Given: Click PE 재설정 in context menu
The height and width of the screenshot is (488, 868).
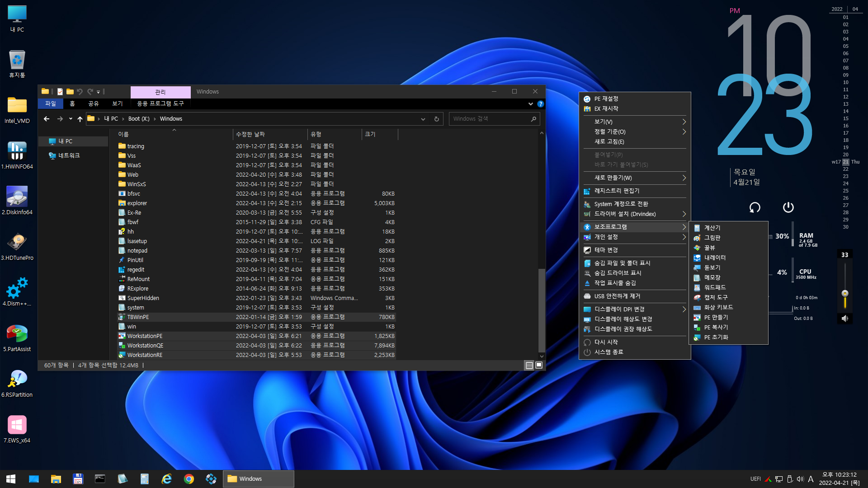Looking at the screenshot, I should (x=635, y=99).
